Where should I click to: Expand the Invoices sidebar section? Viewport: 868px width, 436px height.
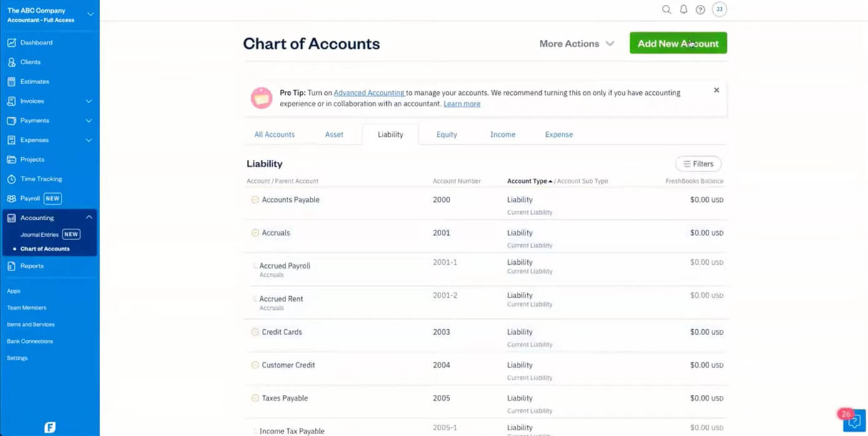pyautogui.click(x=89, y=101)
